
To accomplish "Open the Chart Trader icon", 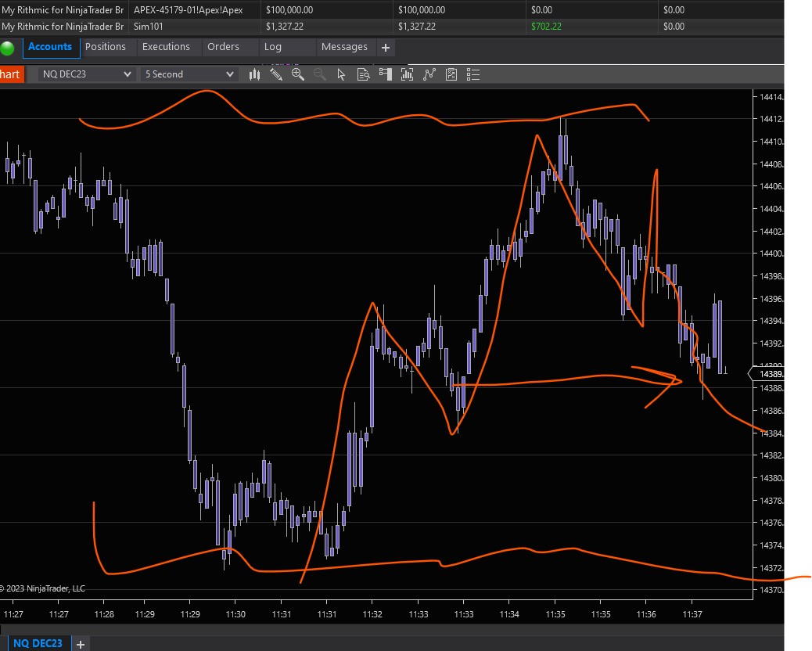I will (385, 74).
